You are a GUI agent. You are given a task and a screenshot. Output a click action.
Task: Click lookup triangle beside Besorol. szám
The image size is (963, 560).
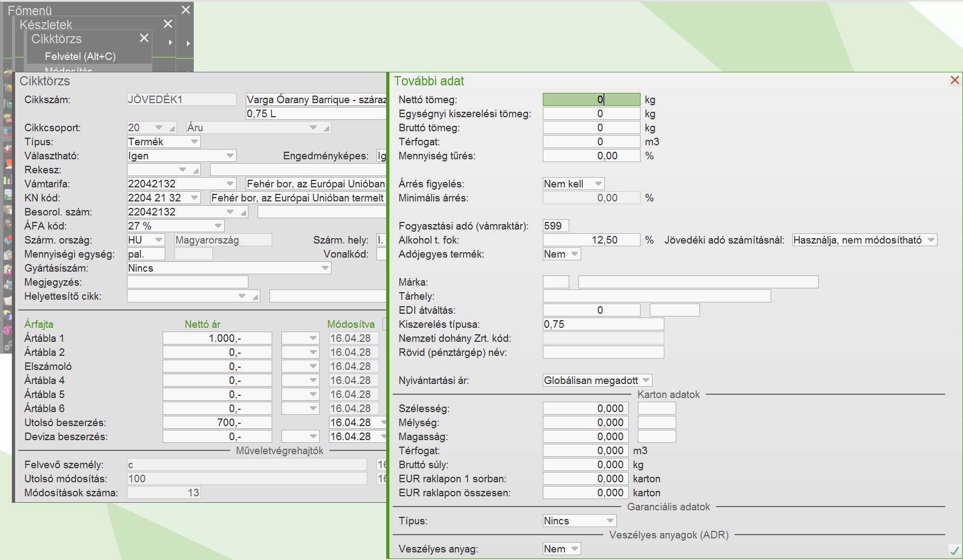tap(244, 213)
